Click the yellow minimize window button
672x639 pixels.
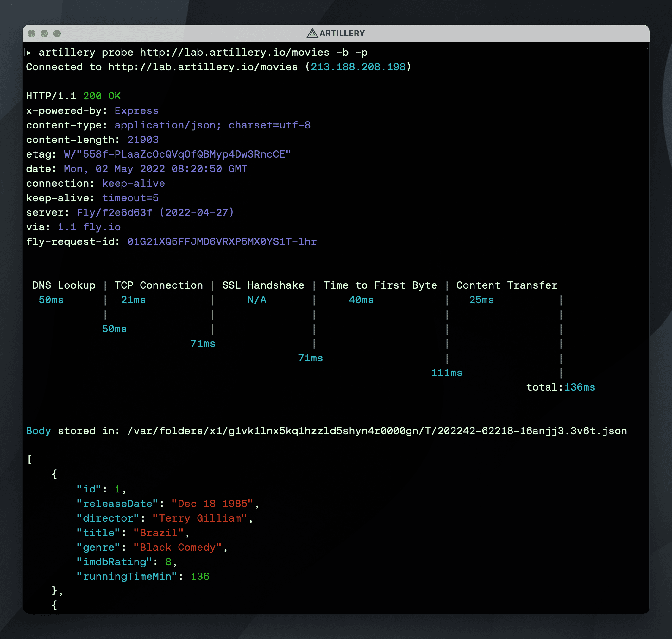coord(44,33)
